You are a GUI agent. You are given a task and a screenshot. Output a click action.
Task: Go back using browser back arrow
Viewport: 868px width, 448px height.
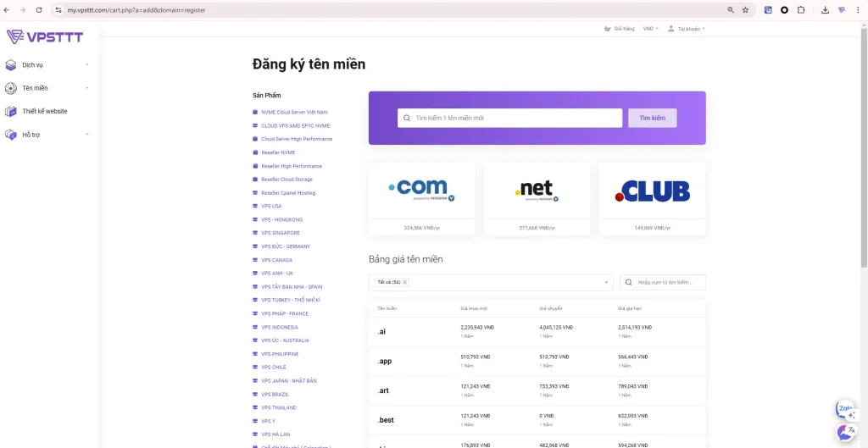tap(7, 10)
